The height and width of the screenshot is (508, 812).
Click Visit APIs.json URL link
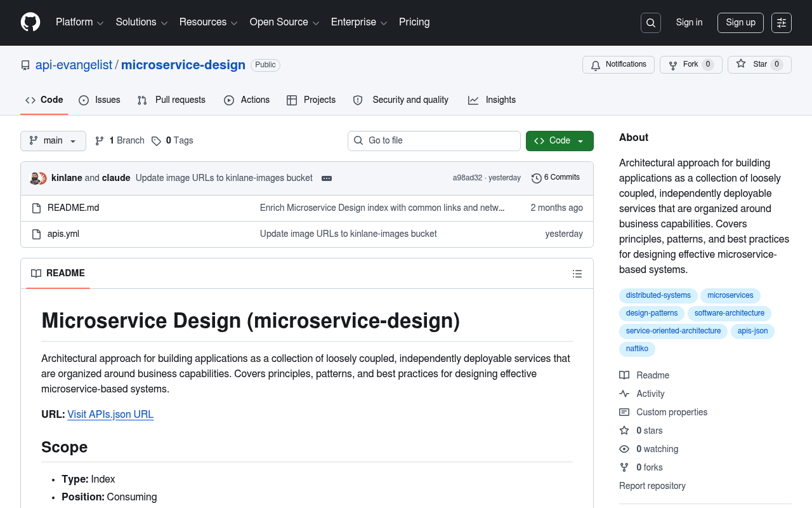pyautogui.click(x=110, y=415)
